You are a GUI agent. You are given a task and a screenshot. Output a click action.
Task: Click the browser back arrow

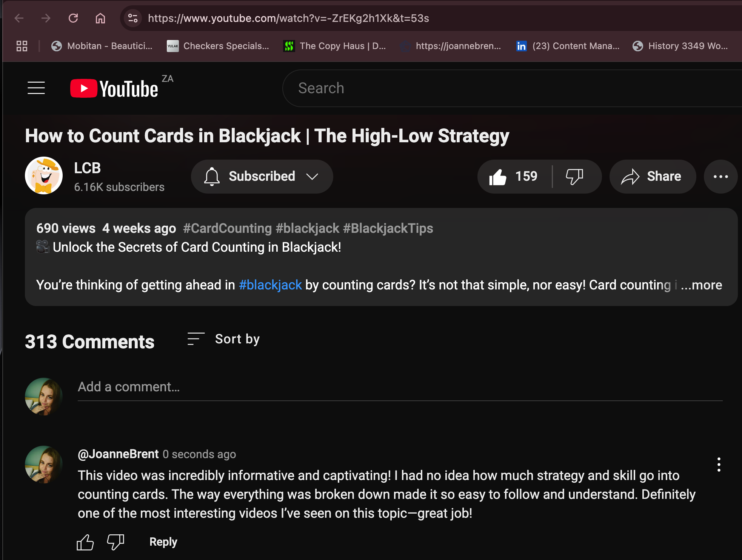[19, 18]
